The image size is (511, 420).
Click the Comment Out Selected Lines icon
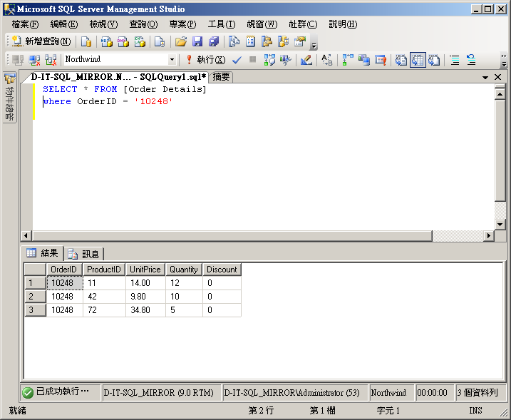[x=455, y=60]
